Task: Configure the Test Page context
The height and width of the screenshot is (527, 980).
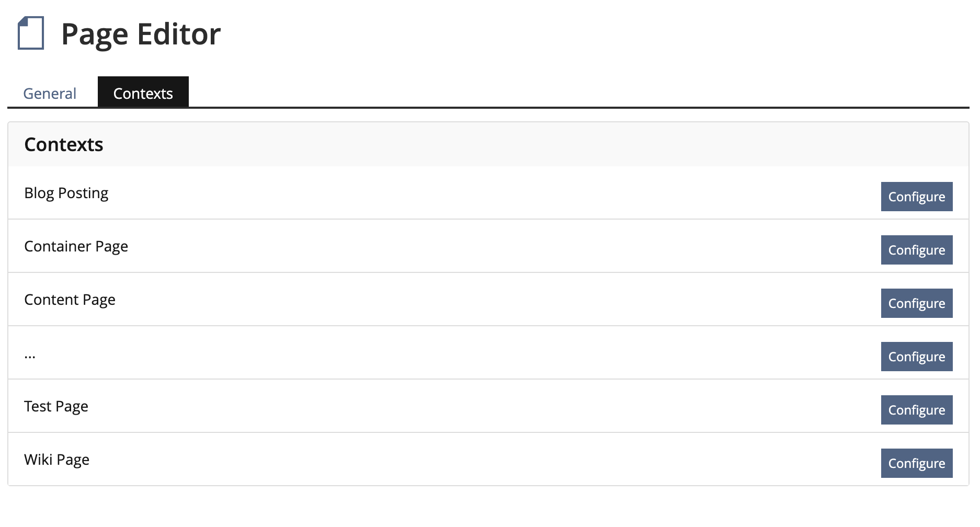Action: (916, 410)
